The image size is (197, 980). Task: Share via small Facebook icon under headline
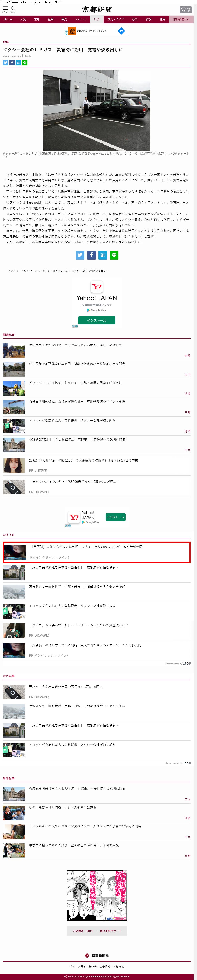[x=12, y=62]
